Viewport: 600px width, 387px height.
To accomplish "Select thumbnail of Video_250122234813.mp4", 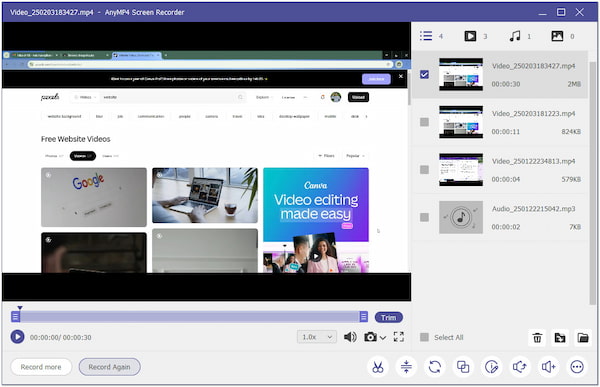I will [461, 170].
